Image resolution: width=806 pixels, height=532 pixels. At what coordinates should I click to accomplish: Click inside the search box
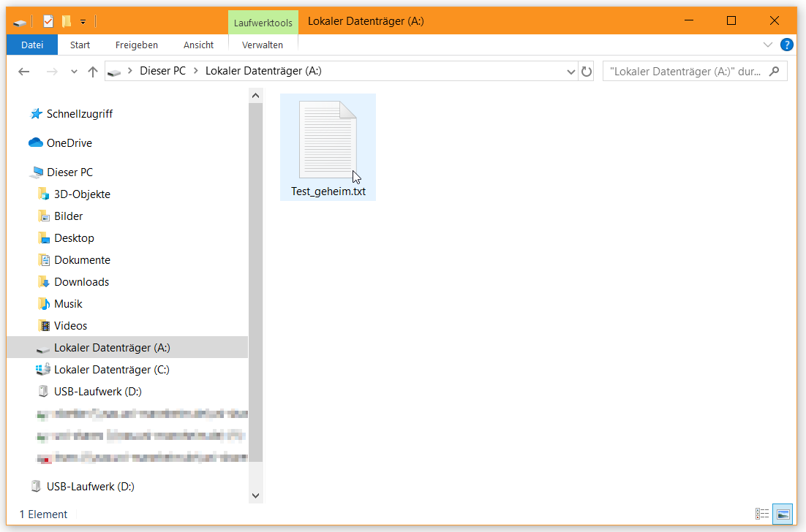tap(688, 71)
